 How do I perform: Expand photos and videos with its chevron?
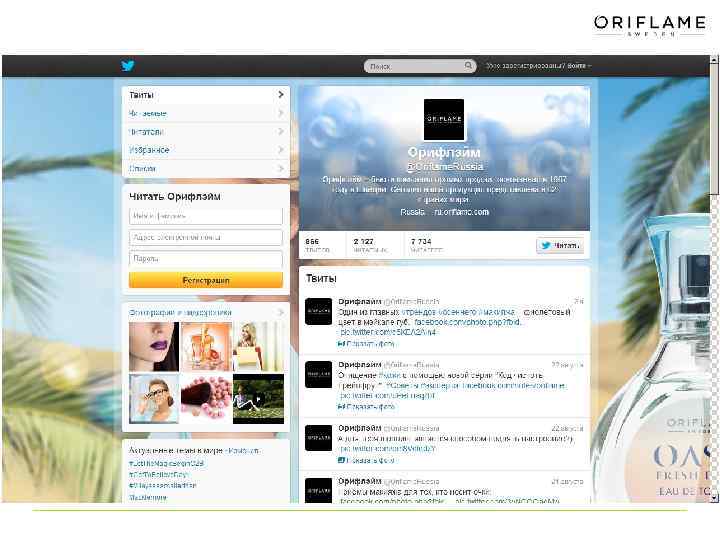(x=281, y=312)
